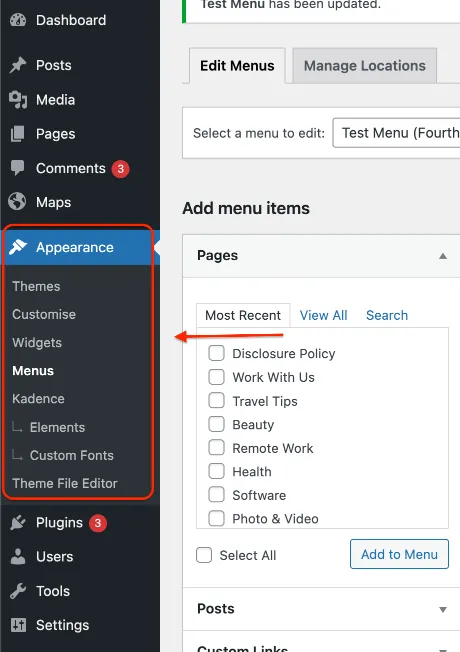Expand the Posts panel arrow

click(443, 610)
